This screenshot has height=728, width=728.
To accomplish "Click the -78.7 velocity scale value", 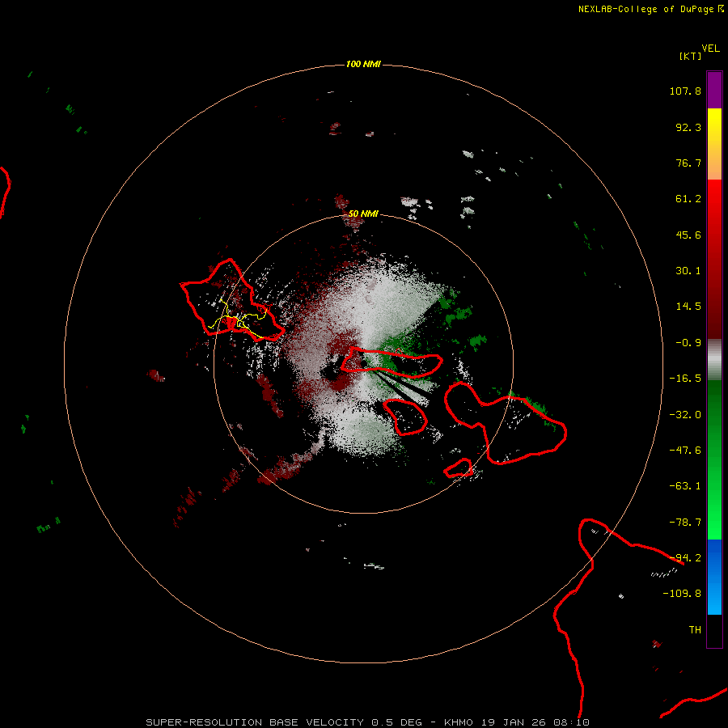I will tap(685, 523).
